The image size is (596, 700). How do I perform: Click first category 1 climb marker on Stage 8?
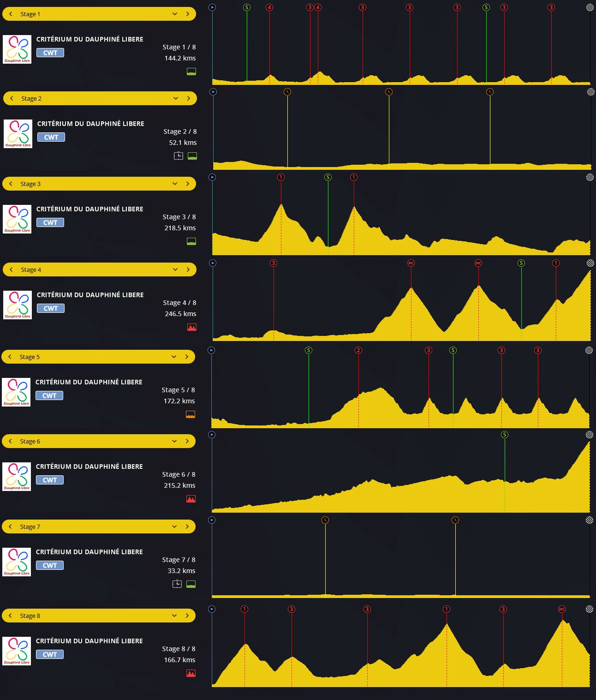click(x=244, y=609)
